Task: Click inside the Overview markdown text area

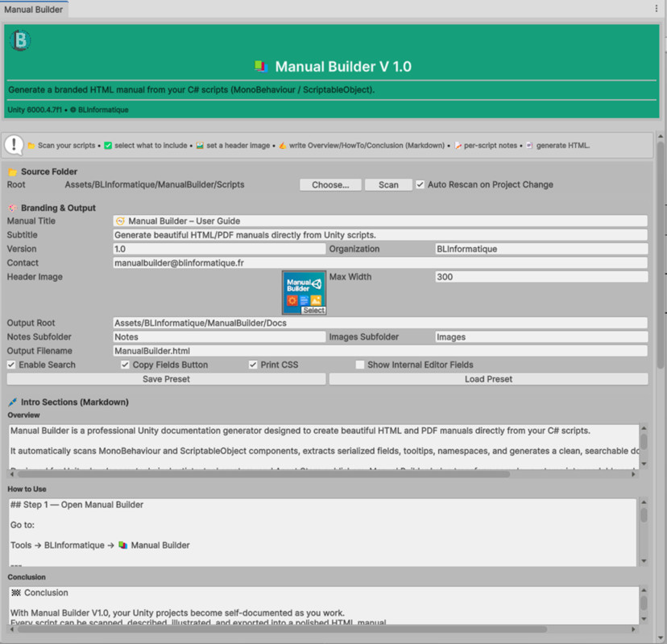Action: (324, 446)
